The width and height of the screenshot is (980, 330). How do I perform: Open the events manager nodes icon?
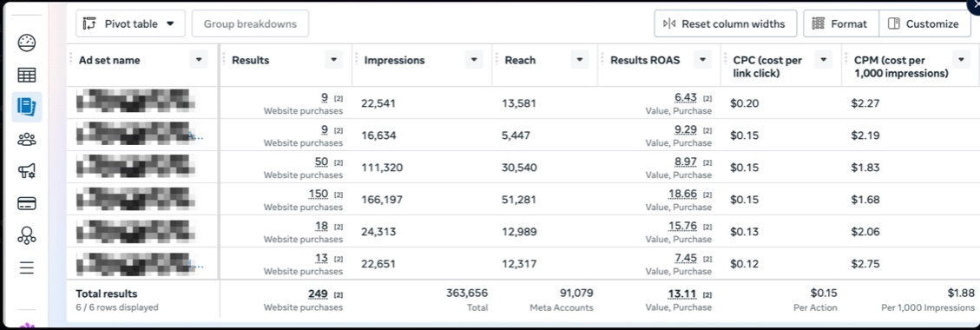pos(26,235)
